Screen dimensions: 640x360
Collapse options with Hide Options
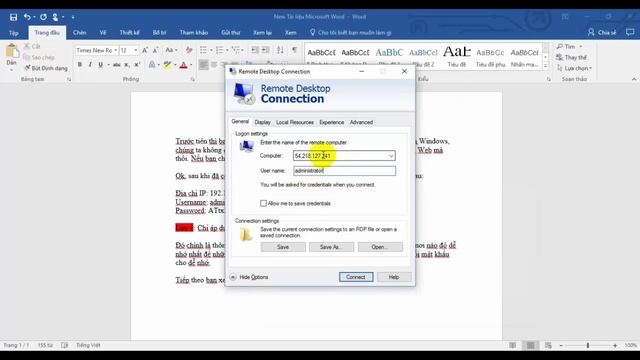[x=249, y=277]
